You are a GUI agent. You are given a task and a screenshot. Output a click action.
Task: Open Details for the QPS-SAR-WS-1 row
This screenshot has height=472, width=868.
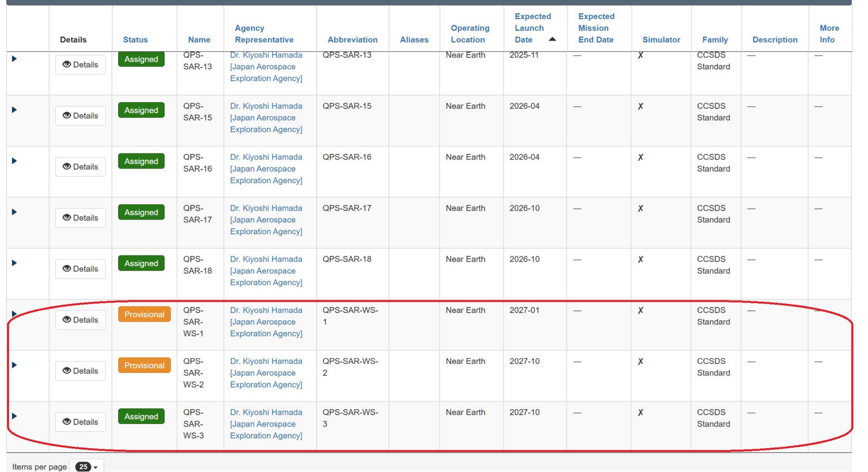coord(80,319)
